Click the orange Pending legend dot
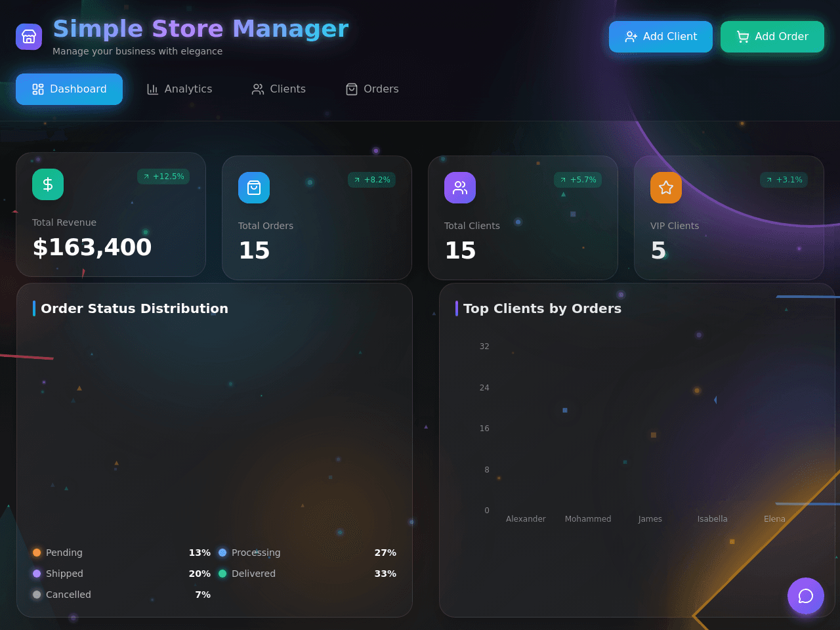 [37, 553]
